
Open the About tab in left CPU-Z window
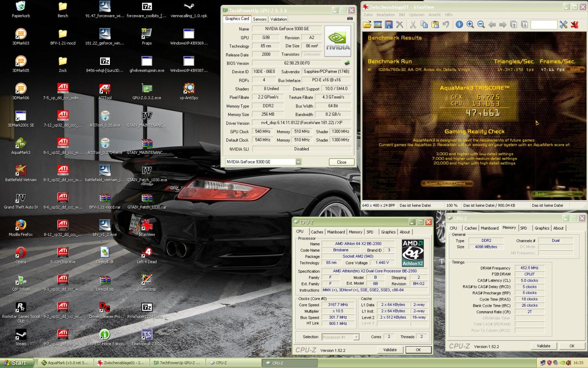point(405,232)
